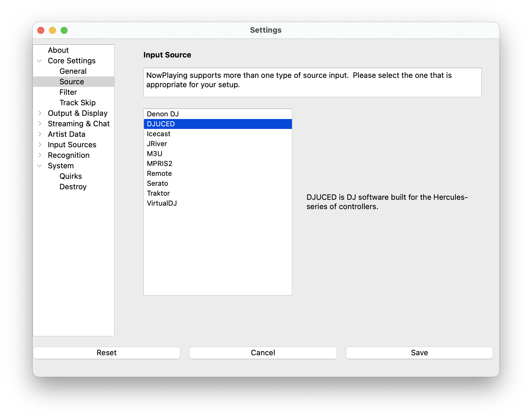This screenshot has width=532, height=420.
Task: Collapse the System tree section
Action: pyautogui.click(x=40, y=166)
